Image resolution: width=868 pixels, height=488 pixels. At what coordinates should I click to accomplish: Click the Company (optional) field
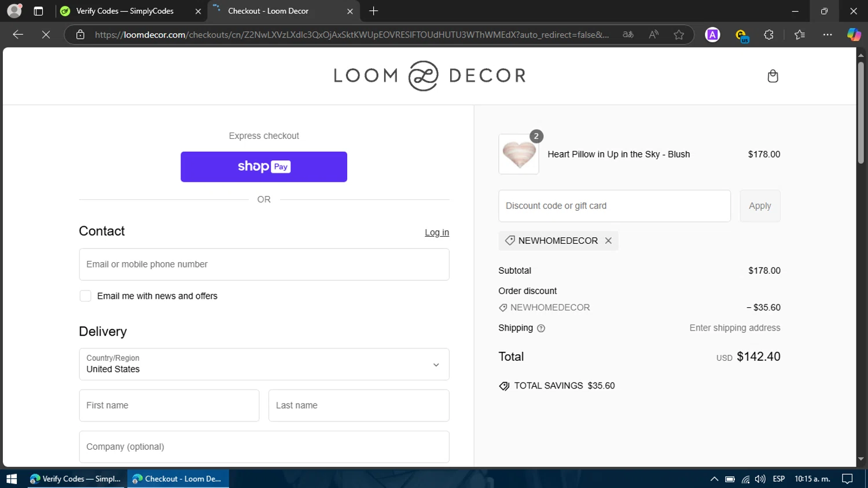[264, 447]
